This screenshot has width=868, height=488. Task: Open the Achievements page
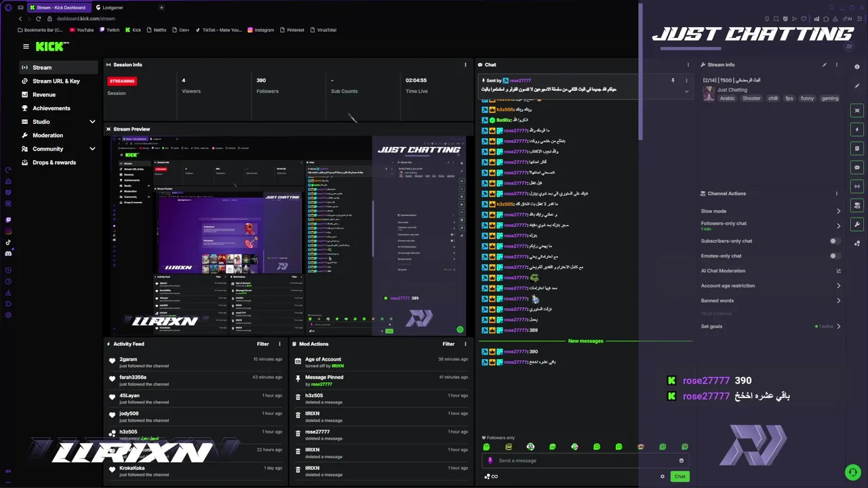(x=59, y=108)
